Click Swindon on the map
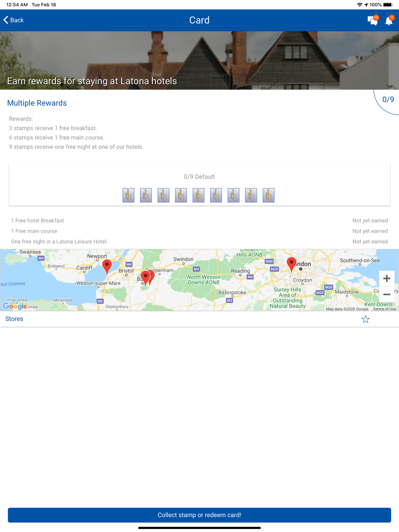The height and width of the screenshot is (532, 399). (184, 259)
